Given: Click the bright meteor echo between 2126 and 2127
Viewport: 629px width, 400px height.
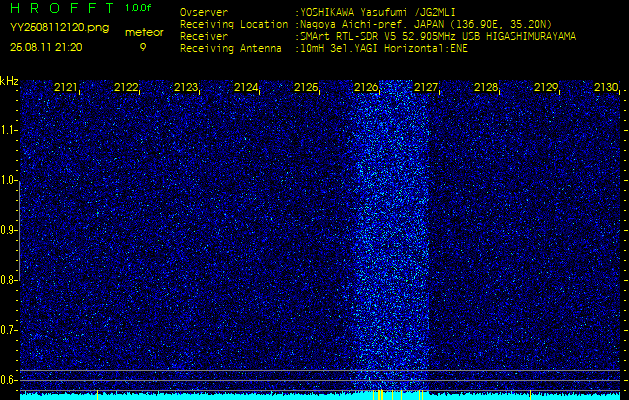Looking at the screenshot, I should click(392, 235).
